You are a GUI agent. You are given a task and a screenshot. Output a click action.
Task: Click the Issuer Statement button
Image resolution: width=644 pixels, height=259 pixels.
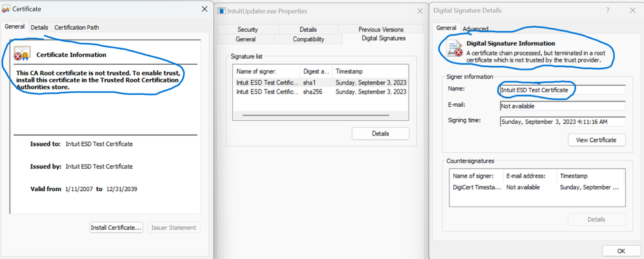pyautogui.click(x=174, y=227)
